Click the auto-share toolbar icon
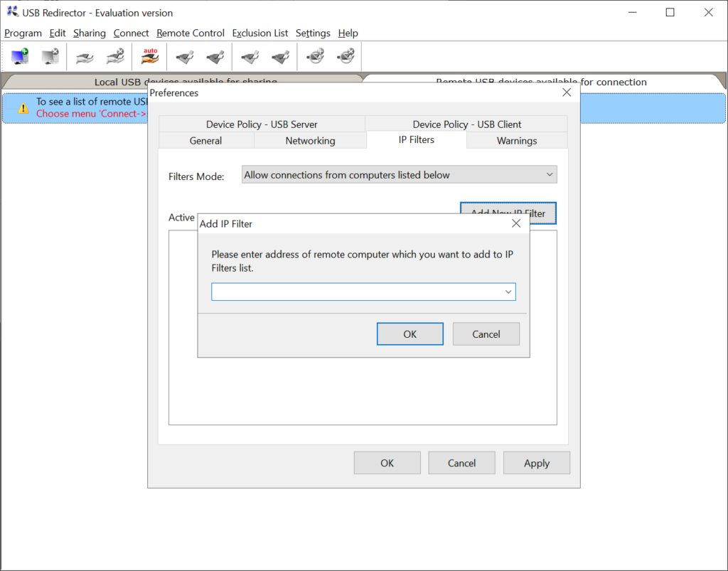Screen dimensions: 728x571 coord(150,57)
